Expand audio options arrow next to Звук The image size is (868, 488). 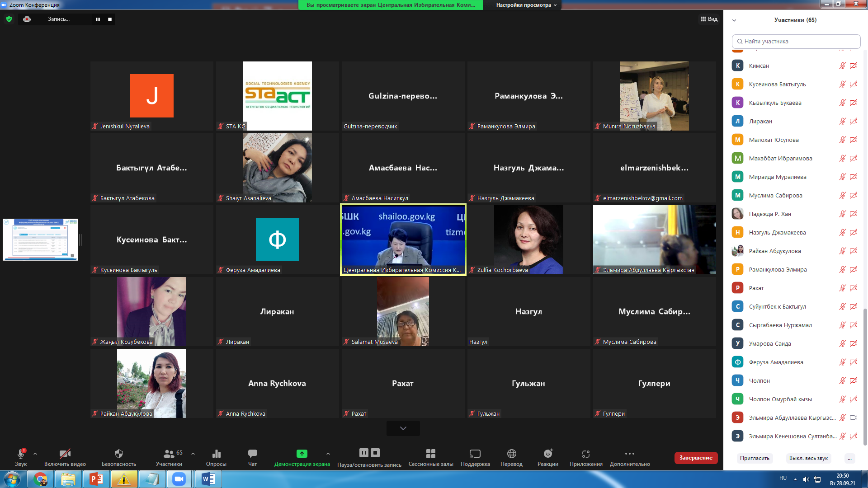coord(35,454)
